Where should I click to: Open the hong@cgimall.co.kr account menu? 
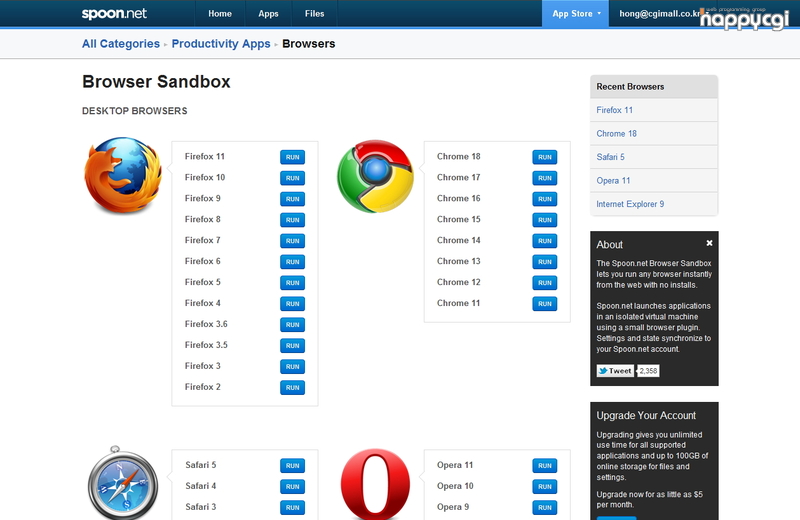pyautogui.click(x=659, y=14)
